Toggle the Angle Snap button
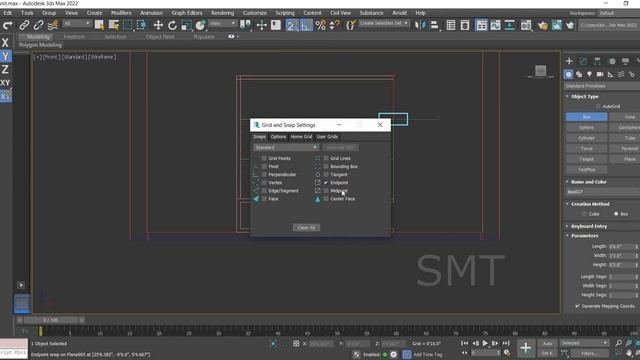 point(306,25)
